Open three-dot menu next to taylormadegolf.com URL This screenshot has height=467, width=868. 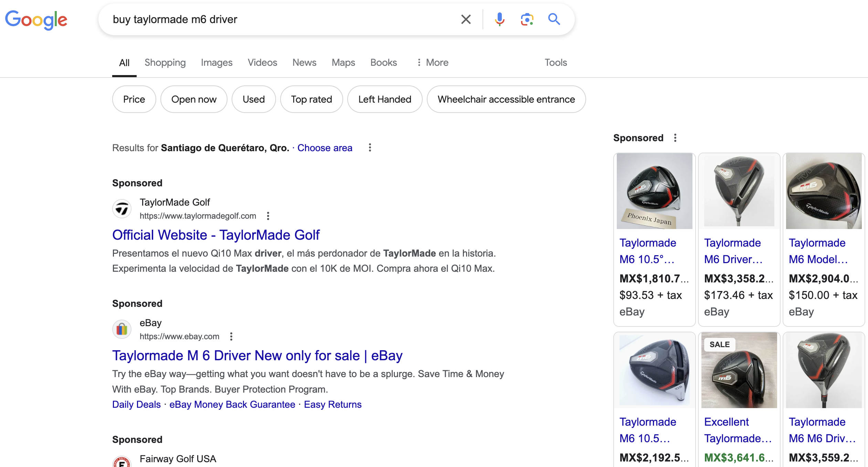click(x=268, y=216)
